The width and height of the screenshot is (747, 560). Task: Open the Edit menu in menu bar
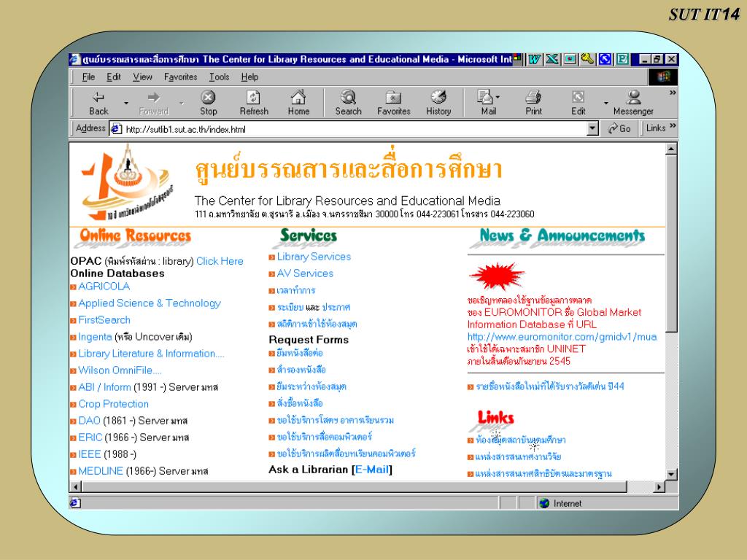[x=113, y=77]
